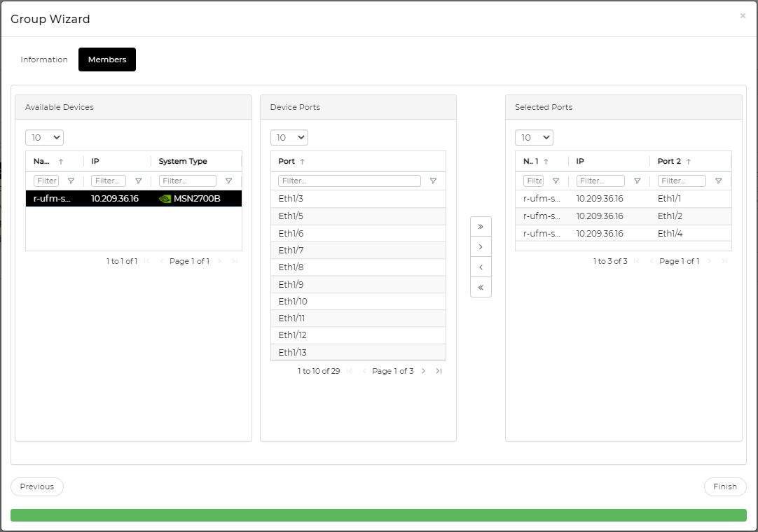Click the Finish button

coord(725,486)
